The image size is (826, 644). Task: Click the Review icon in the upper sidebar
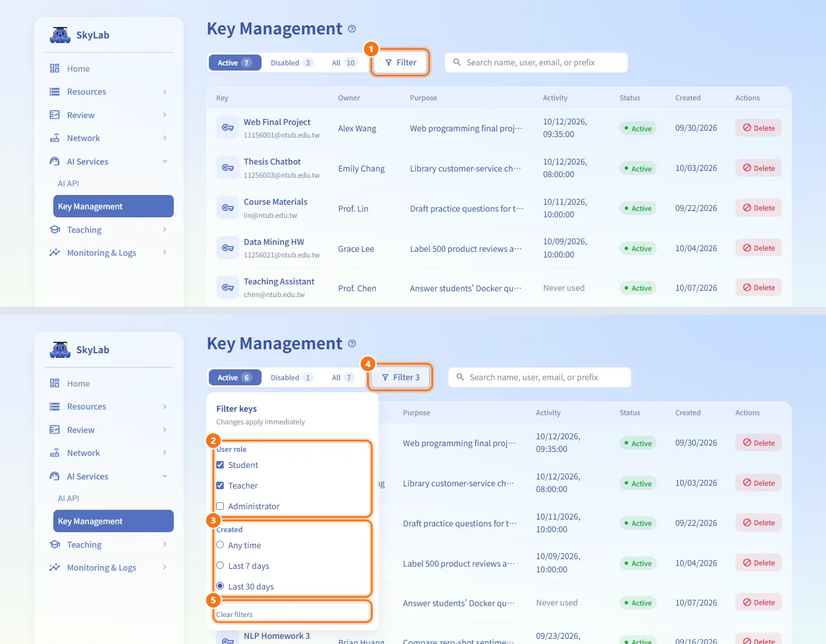(x=54, y=115)
